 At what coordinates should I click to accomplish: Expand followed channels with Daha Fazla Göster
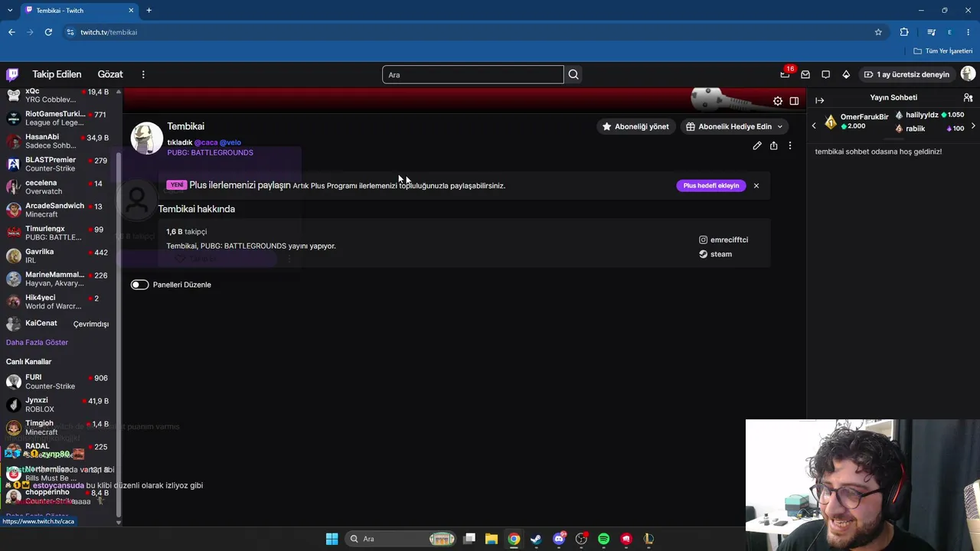click(x=37, y=342)
